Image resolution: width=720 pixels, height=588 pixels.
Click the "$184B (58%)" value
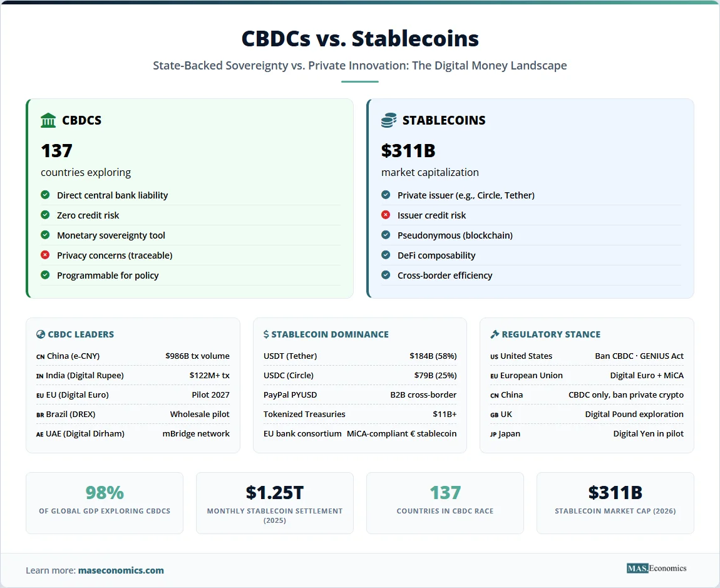pyautogui.click(x=433, y=356)
